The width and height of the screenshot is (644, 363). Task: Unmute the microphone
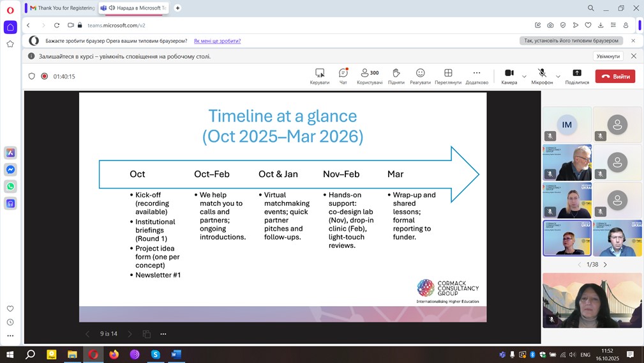pos(542,75)
